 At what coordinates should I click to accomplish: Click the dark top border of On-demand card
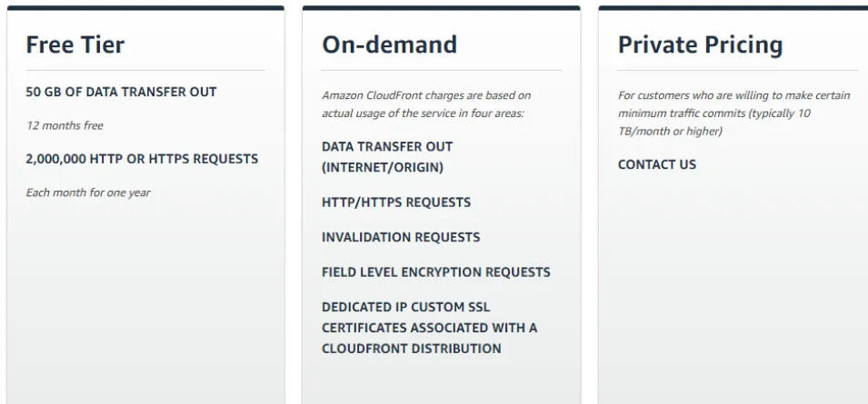pyautogui.click(x=442, y=7)
